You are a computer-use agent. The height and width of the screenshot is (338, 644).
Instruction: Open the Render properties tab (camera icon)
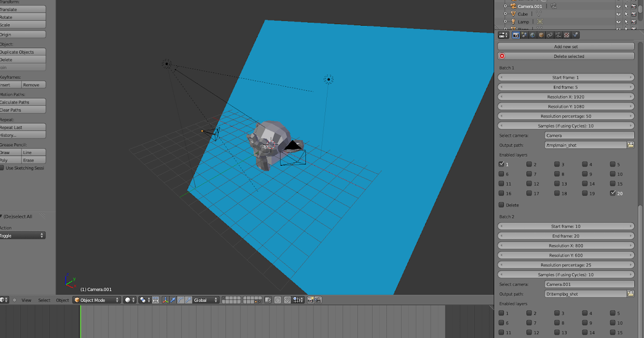[x=516, y=34]
